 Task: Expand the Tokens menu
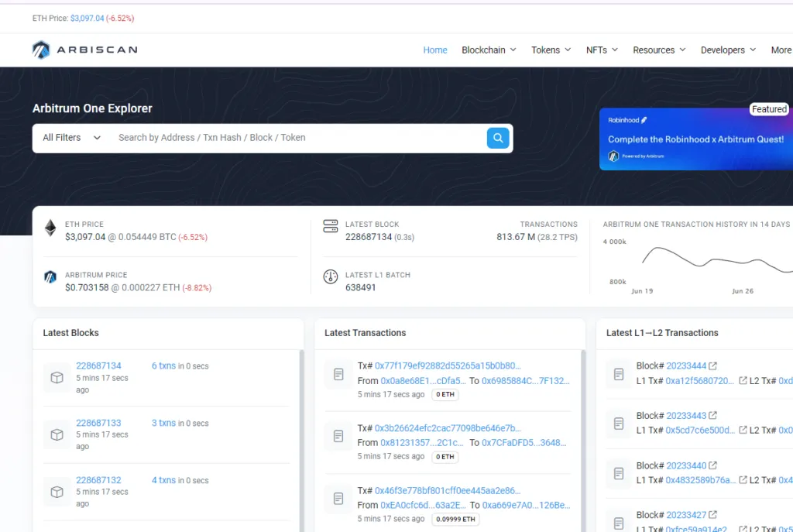[x=551, y=50]
